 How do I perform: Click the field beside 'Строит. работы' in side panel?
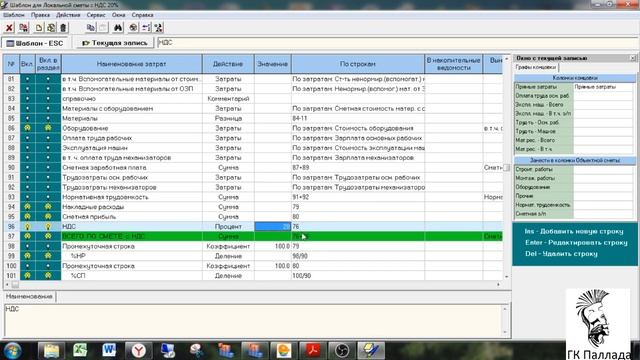click(x=604, y=169)
